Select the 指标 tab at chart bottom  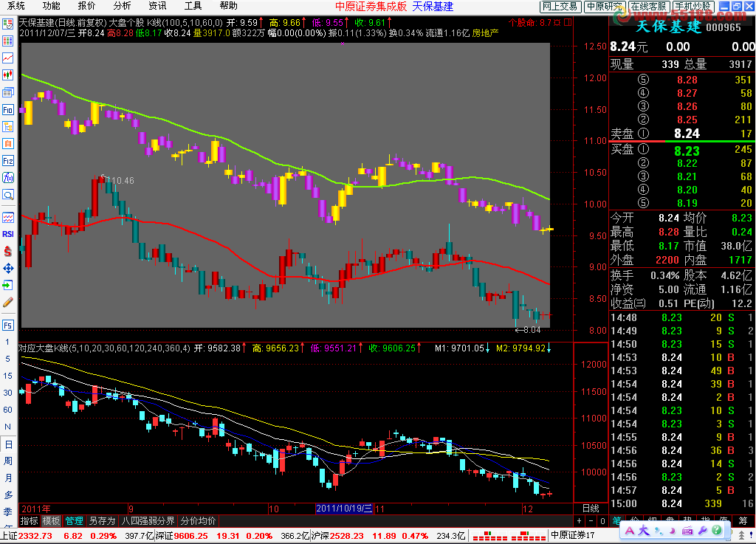click(29, 521)
